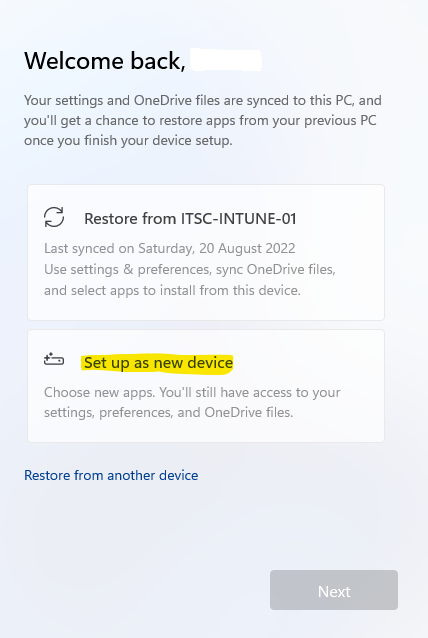
Task: Click the and select apps to install line
Action: (173, 291)
